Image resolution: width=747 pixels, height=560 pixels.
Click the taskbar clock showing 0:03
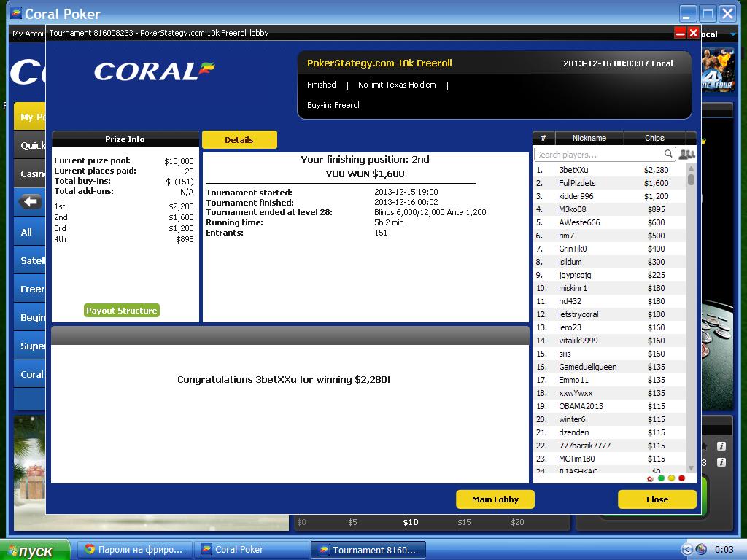724,550
